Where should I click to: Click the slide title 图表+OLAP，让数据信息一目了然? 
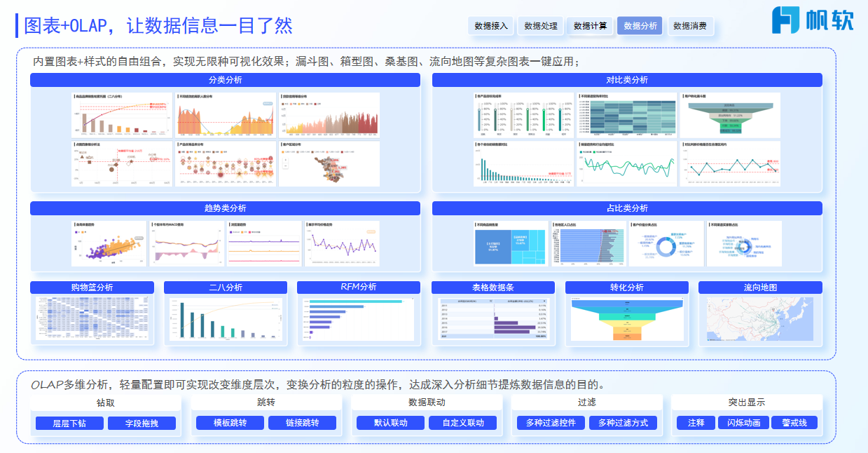coord(158,26)
